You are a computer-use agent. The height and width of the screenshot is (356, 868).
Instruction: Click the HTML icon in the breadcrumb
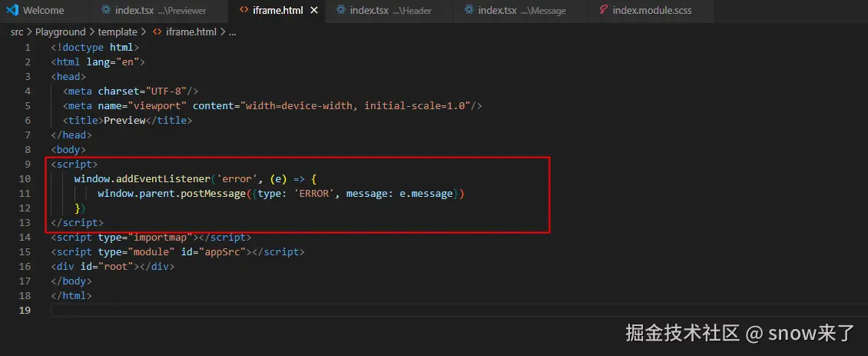(x=156, y=32)
